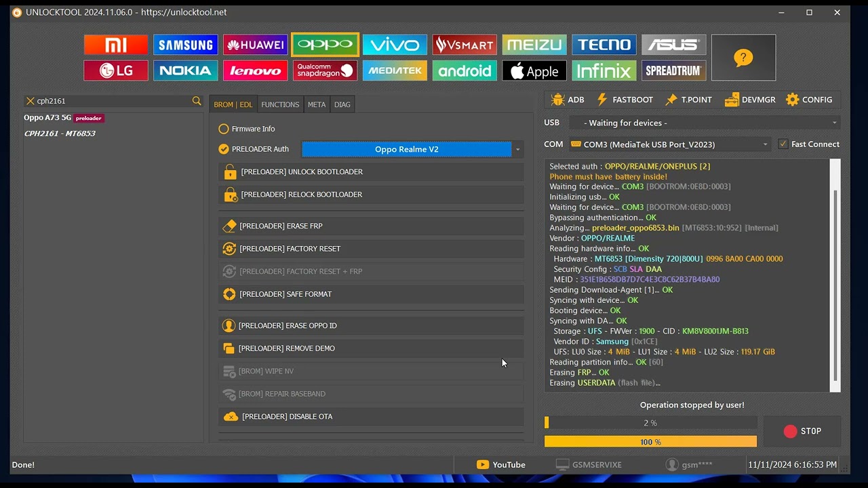
Task: Switch to the FUNCTIONS tab
Action: click(280, 104)
